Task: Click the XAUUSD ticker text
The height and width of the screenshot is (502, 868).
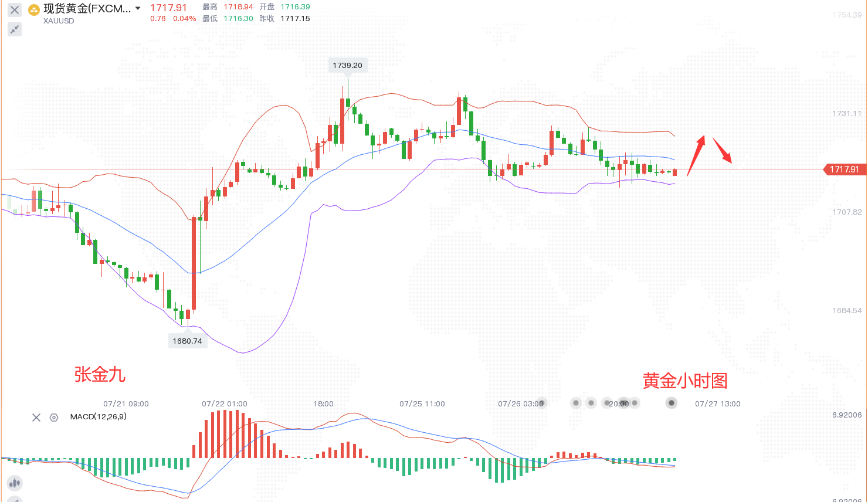Action: point(59,21)
